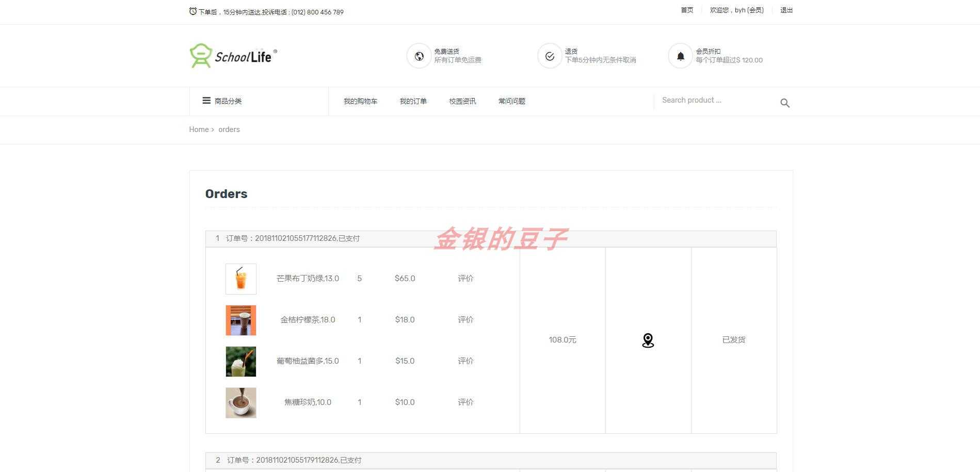Click the 会员折扣 member discount label
This screenshot has width=980, height=472.
click(x=708, y=51)
